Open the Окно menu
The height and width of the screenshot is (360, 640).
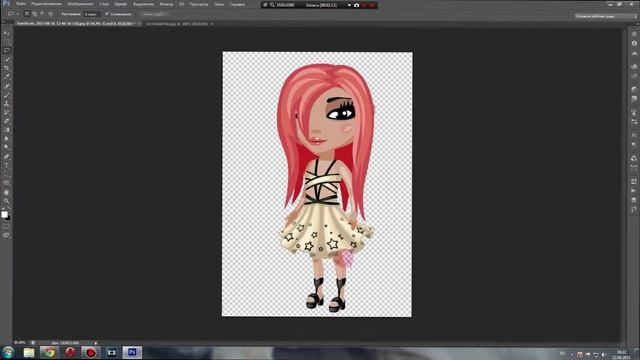click(219, 4)
